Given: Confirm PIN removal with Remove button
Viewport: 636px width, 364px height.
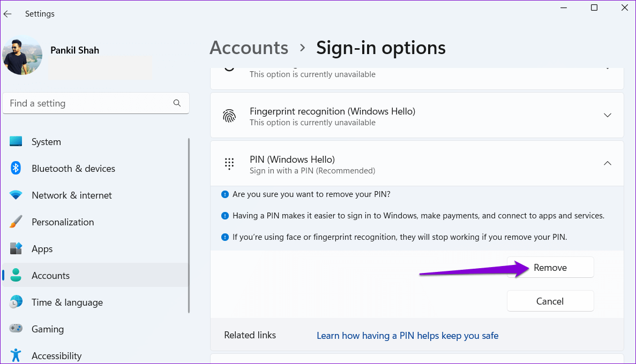Looking at the screenshot, I should click(x=550, y=268).
